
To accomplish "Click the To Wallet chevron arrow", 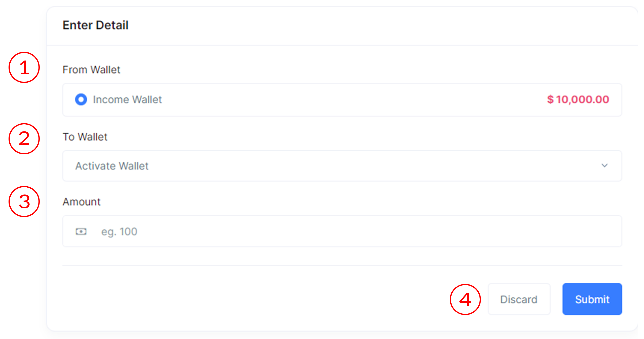I will (x=604, y=166).
